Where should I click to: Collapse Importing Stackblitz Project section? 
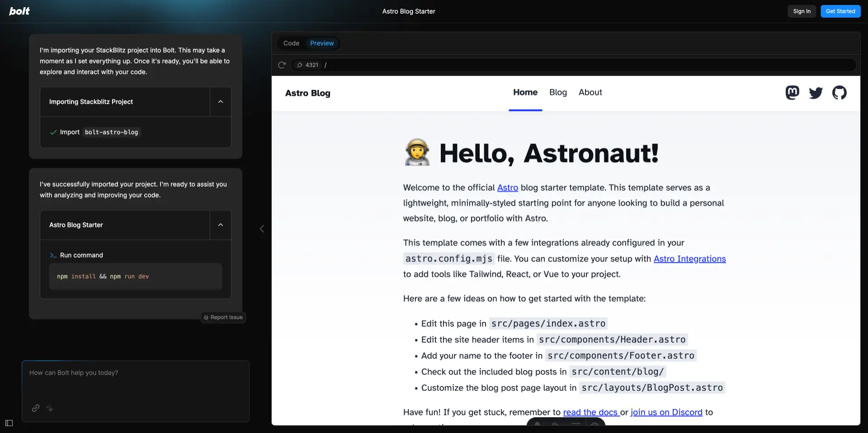click(221, 102)
